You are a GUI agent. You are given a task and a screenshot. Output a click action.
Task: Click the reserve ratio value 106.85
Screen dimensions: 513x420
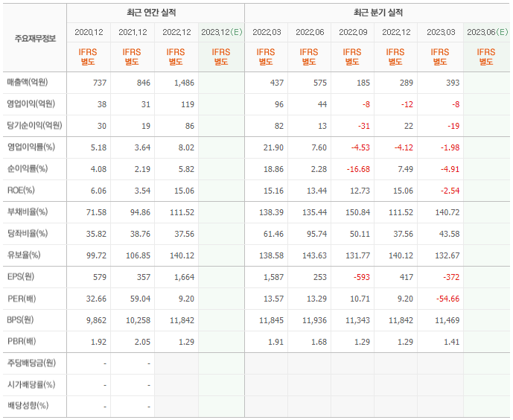[138, 255]
